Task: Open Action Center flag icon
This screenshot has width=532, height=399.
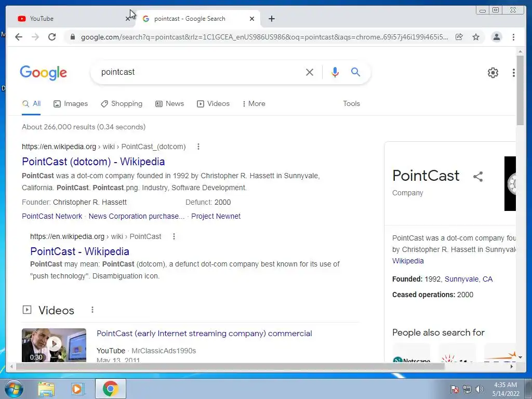Action: (455, 389)
